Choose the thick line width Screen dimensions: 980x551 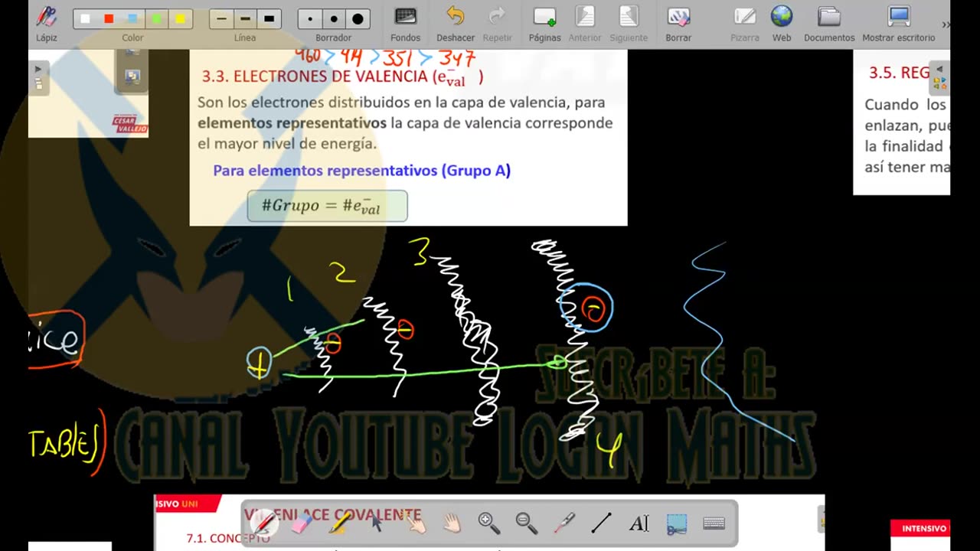coord(269,19)
